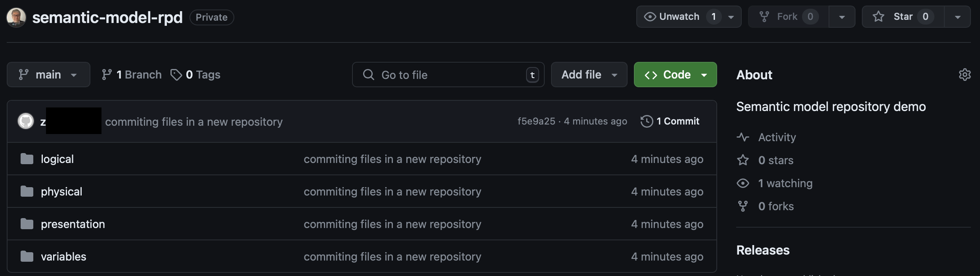Click the folder icon next to physical
The width and height of the screenshot is (980, 276).
pyautogui.click(x=27, y=192)
